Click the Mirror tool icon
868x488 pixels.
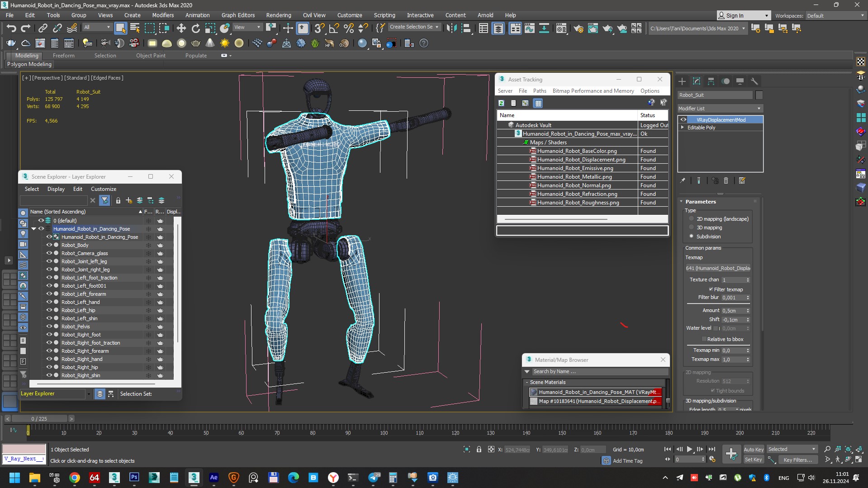click(451, 28)
